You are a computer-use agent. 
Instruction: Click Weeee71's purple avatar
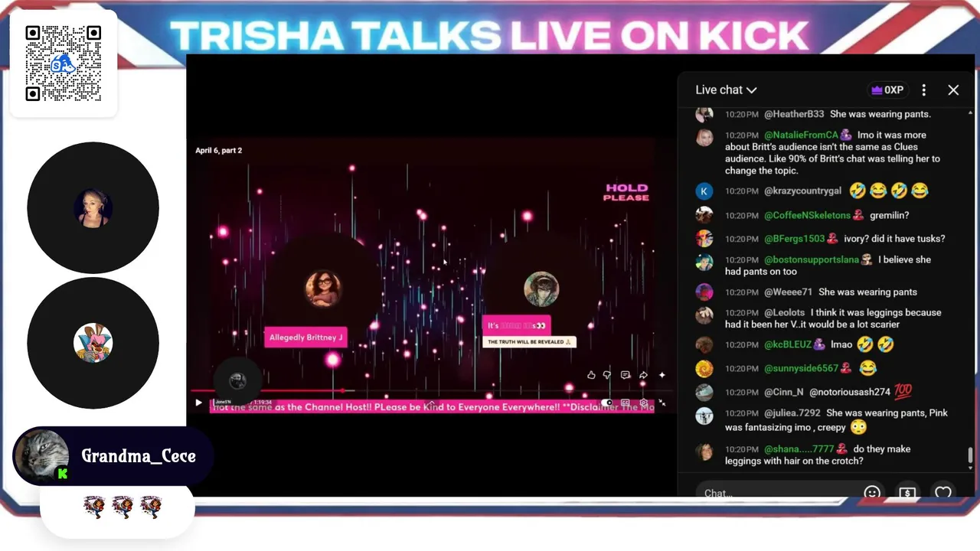(x=704, y=292)
